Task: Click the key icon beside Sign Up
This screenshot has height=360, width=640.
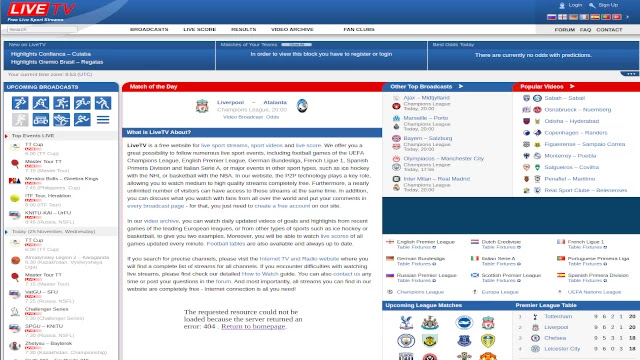Action: (592, 5)
